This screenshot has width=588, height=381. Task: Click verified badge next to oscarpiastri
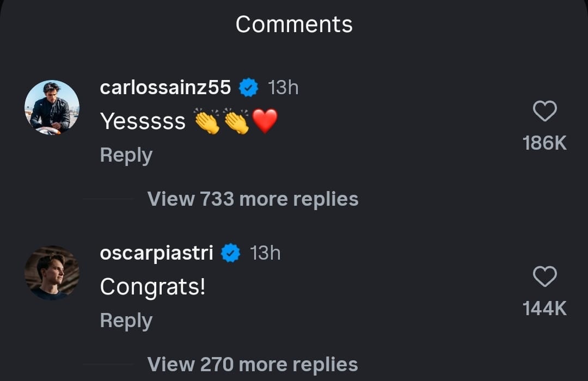tap(231, 253)
